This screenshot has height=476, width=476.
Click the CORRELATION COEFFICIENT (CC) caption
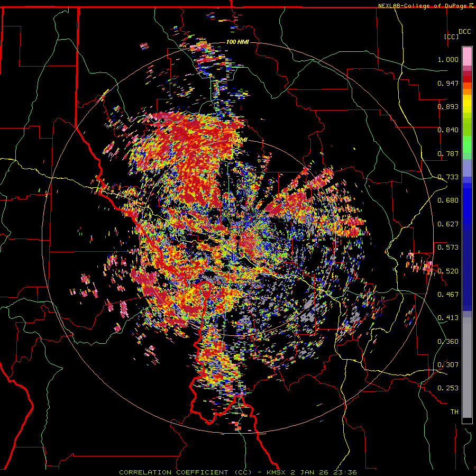point(185,472)
